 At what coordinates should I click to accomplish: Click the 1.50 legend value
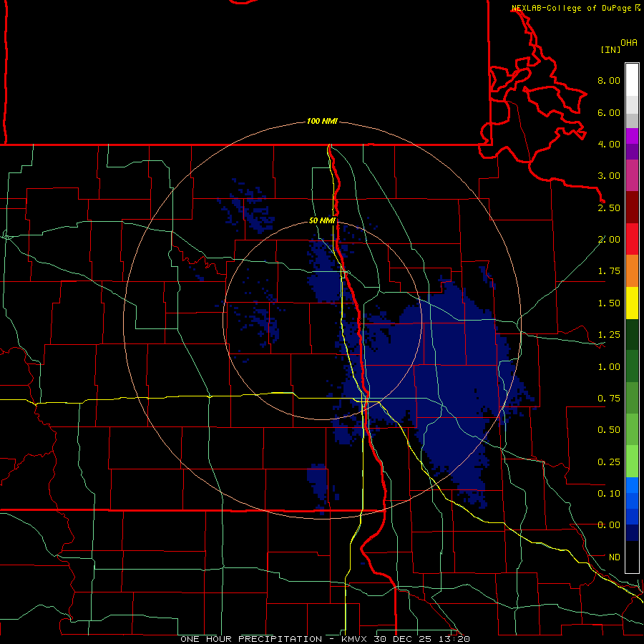point(609,303)
